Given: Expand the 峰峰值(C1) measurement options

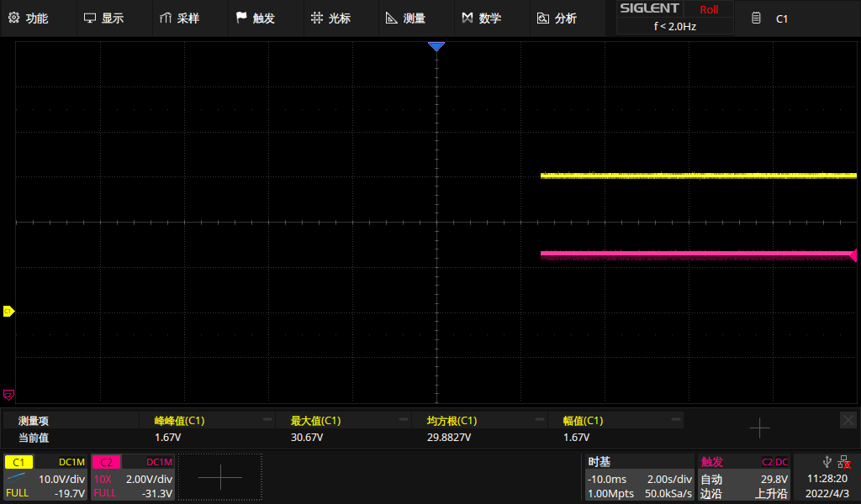Looking at the screenshot, I should [x=267, y=420].
